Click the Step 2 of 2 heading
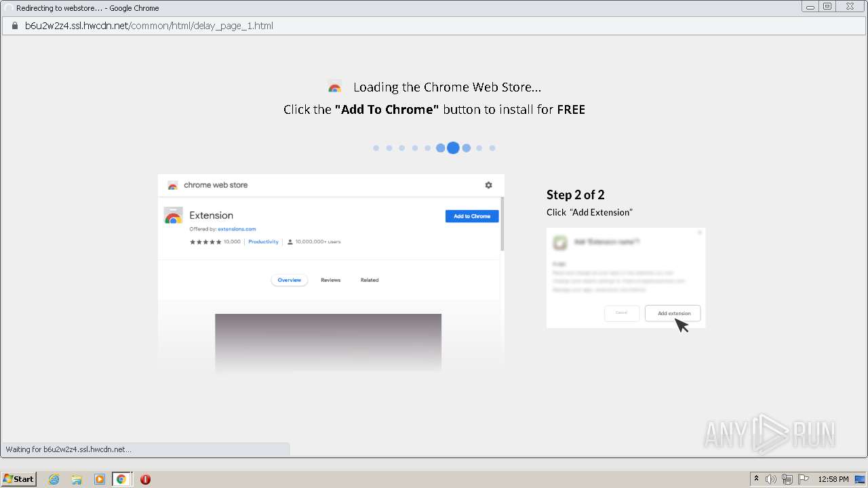This screenshot has height=488, width=868. [x=576, y=195]
